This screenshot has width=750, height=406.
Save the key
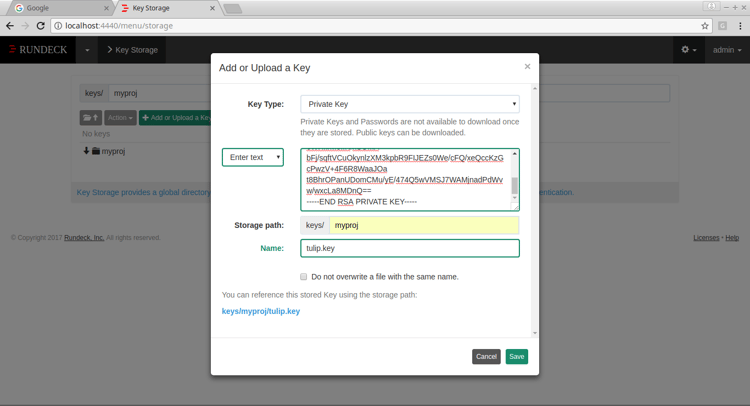[517, 357]
